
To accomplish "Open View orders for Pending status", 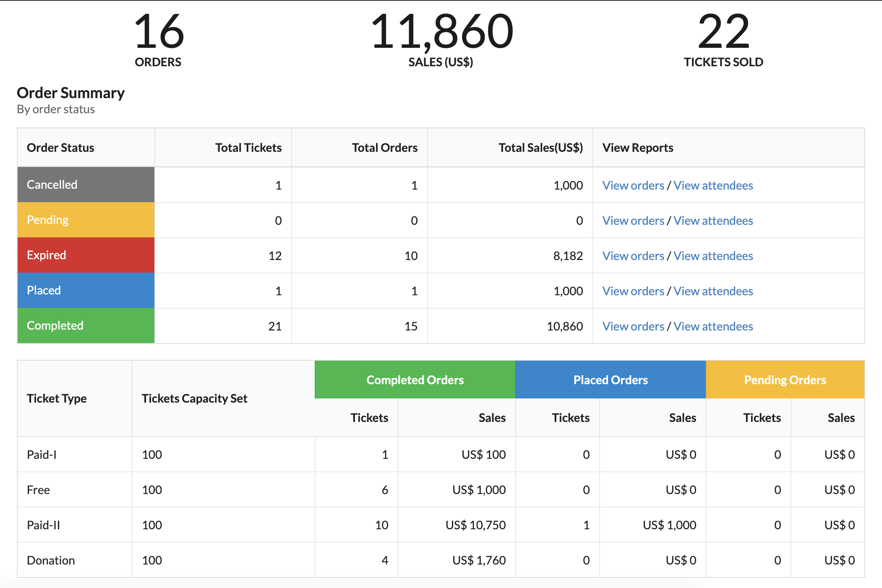I will [633, 221].
